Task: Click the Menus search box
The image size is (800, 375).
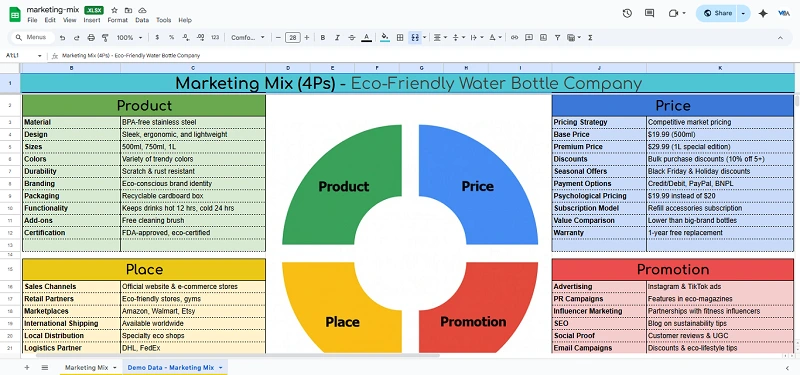Action: (x=32, y=38)
